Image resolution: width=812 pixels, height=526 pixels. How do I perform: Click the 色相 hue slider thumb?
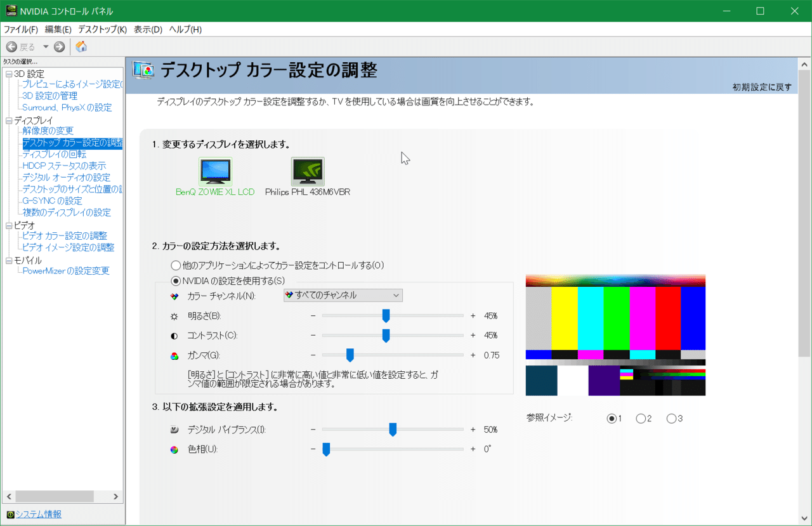pyautogui.click(x=326, y=449)
